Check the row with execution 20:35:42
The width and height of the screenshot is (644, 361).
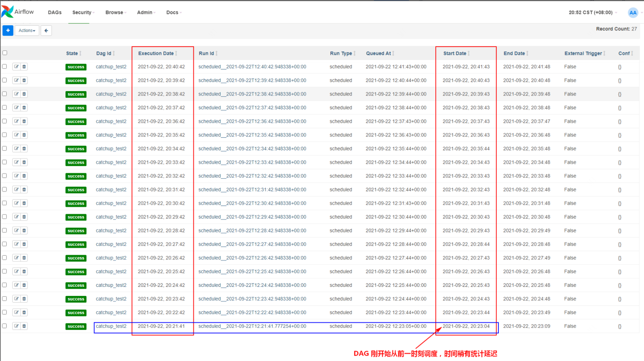click(x=5, y=135)
